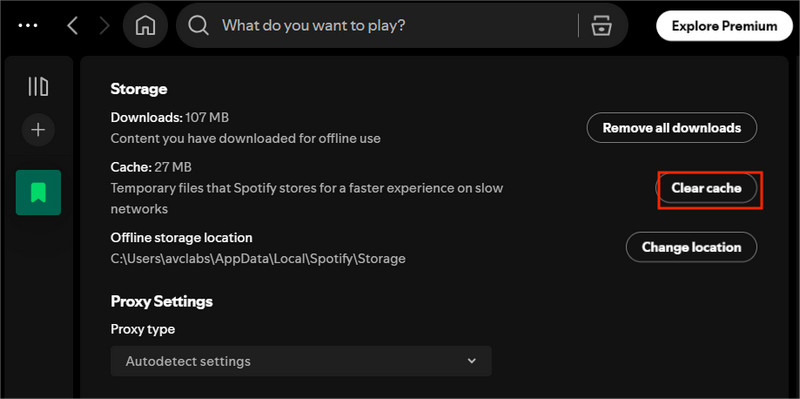Click the Storage section heading
Screen dimensions: 800x399
(x=139, y=89)
